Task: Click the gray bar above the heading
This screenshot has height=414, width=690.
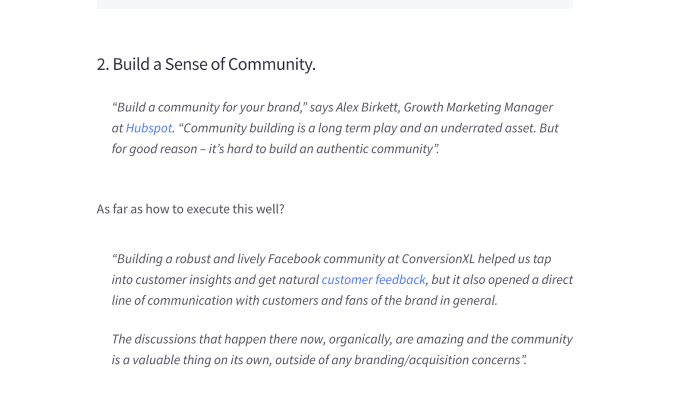Action: [335, 4]
